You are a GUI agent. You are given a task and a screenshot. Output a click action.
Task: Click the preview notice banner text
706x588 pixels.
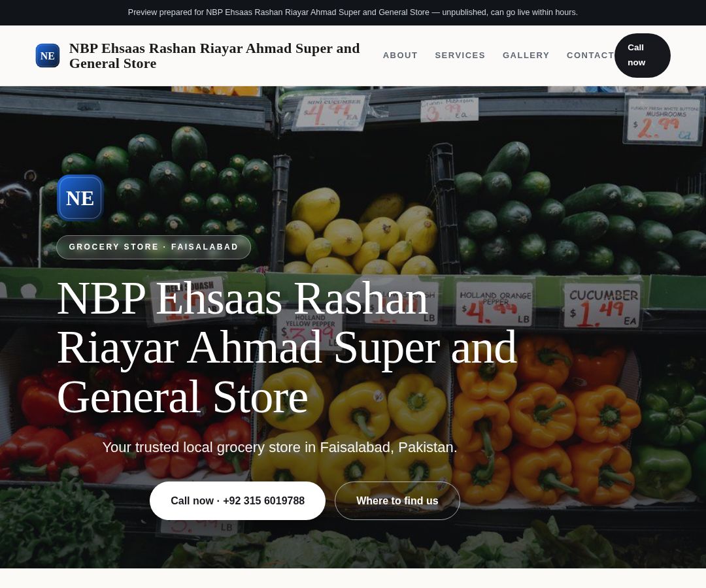point(352,12)
